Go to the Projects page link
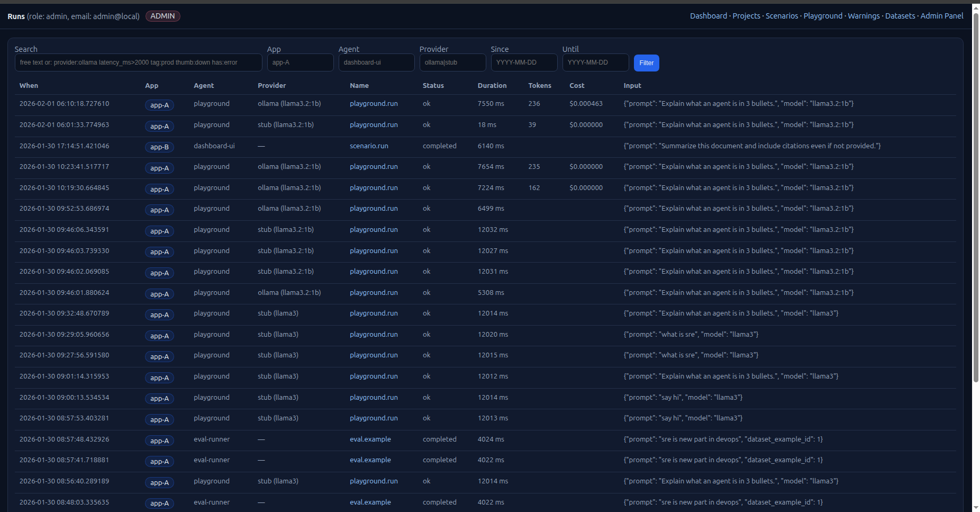 tap(746, 16)
